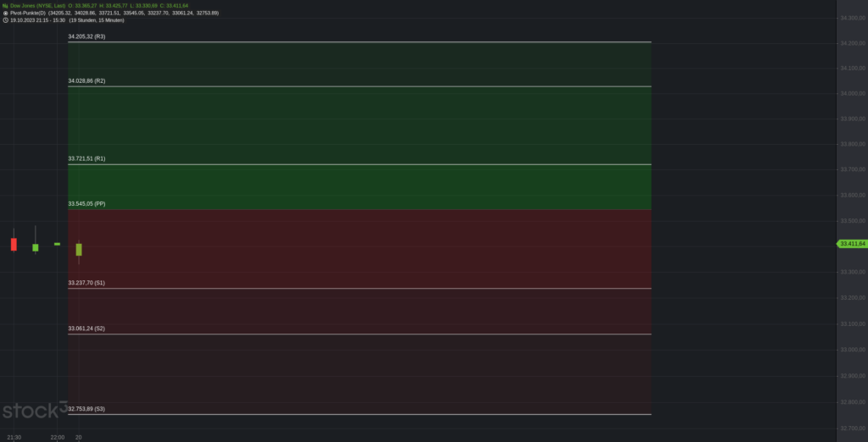
Task: Click the red candlestick near 21:30
Action: (14, 244)
